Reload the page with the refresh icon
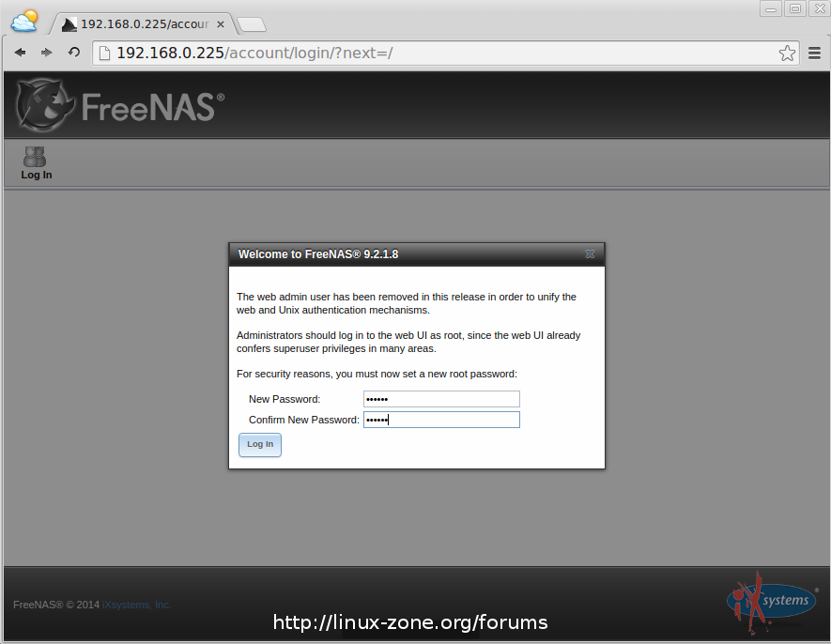The image size is (831, 644). pyautogui.click(x=74, y=52)
